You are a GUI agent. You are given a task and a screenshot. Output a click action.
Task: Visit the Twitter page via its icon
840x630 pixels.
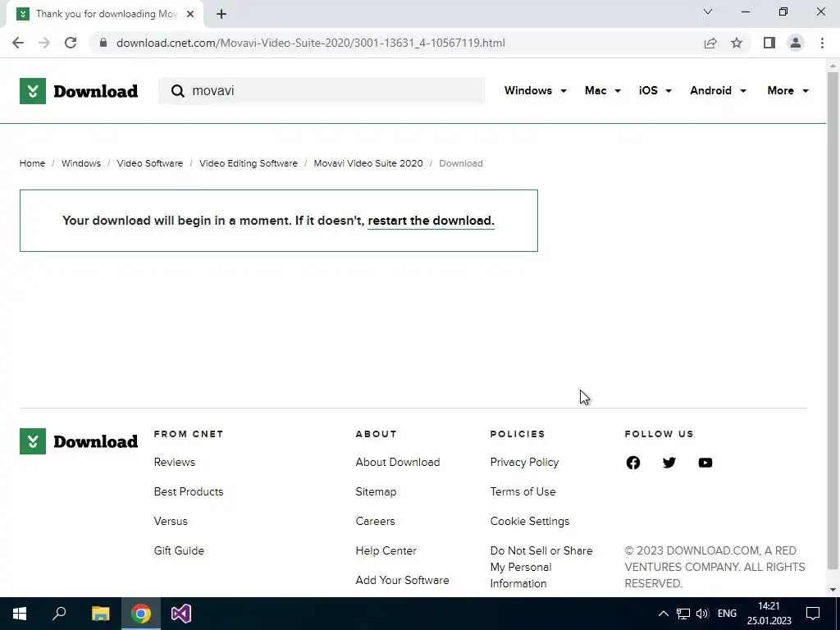(669, 463)
